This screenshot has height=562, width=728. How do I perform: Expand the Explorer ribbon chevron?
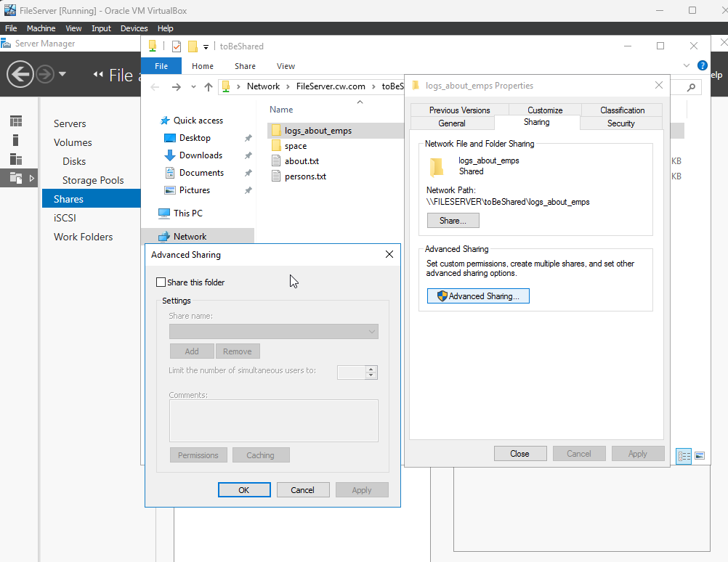pos(687,65)
